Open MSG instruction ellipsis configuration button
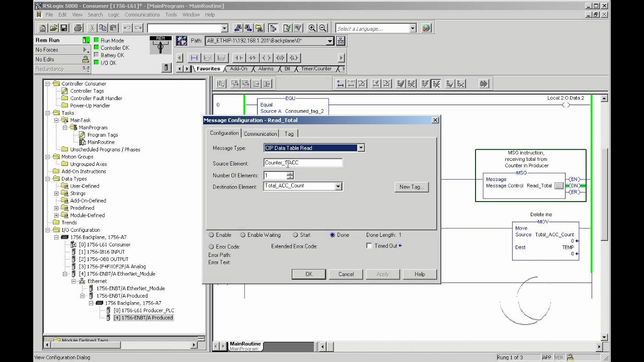The width and height of the screenshot is (644, 362). (x=559, y=186)
